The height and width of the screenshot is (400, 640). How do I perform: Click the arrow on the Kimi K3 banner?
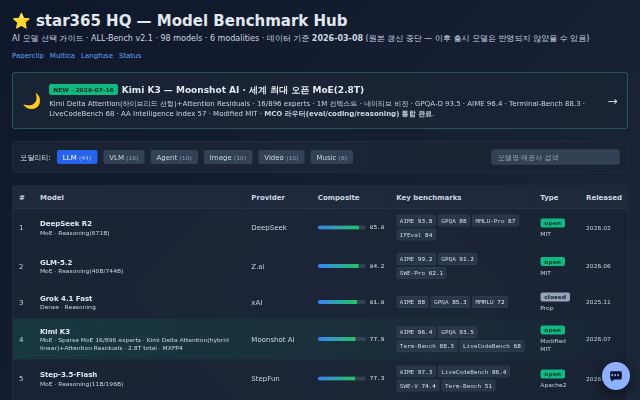tap(612, 101)
